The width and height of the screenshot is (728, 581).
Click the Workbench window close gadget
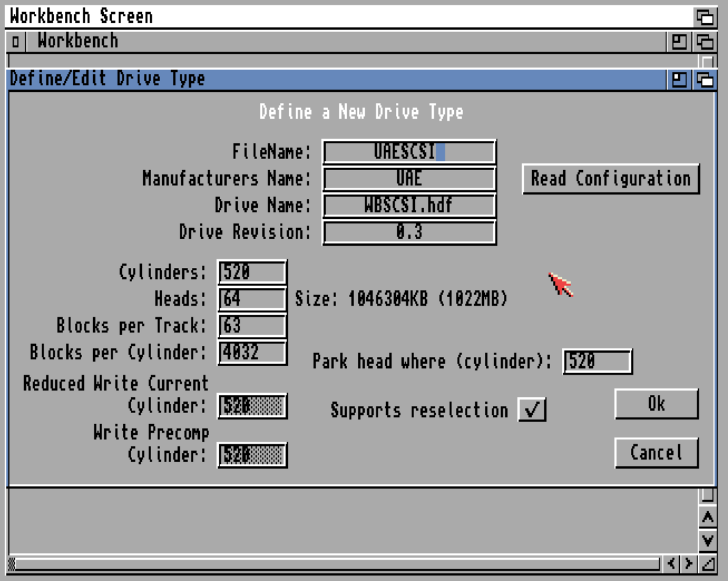click(15, 42)
